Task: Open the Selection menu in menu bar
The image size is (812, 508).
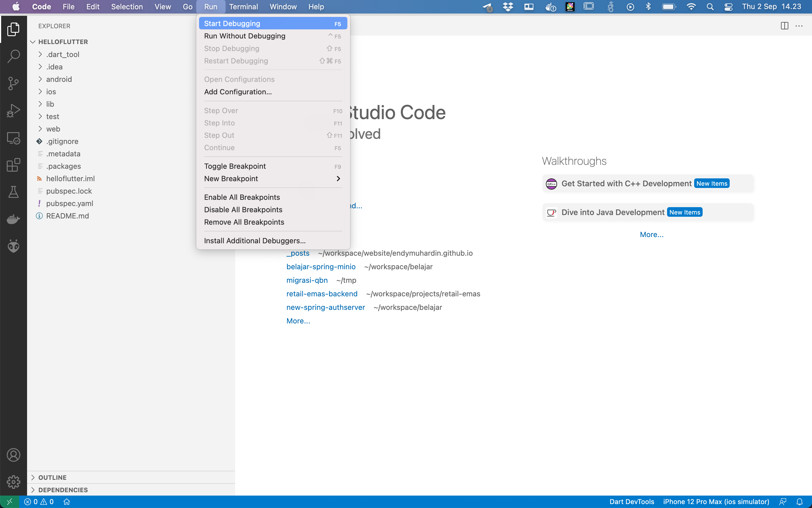Action: pyautogui.click(x=127, y=7)
